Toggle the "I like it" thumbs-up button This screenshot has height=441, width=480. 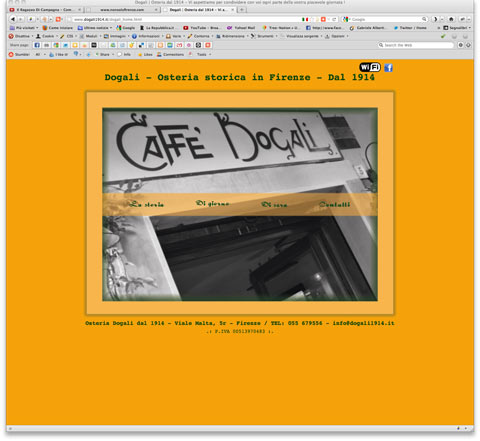pyautogui.click(x=58, y=54)
